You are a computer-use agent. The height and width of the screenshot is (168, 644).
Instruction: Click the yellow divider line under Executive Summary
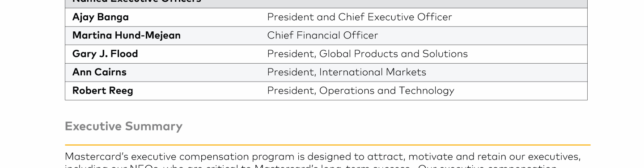pos(328,145)
